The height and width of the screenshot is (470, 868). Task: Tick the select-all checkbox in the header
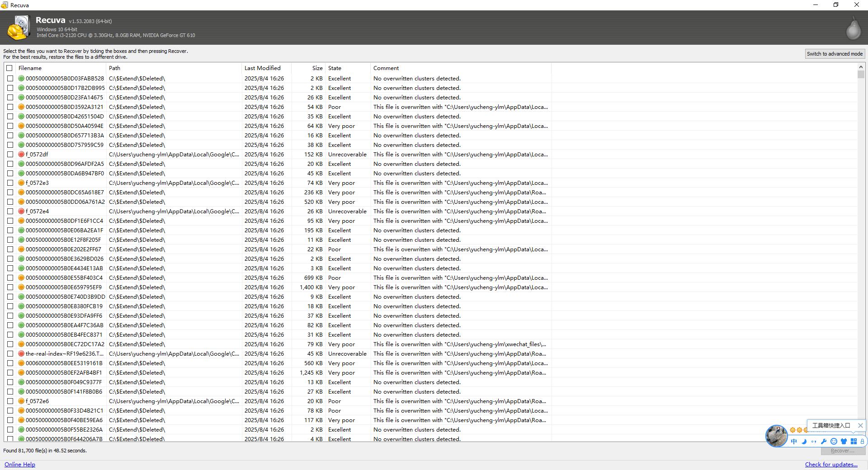click(x=9, y=68)
